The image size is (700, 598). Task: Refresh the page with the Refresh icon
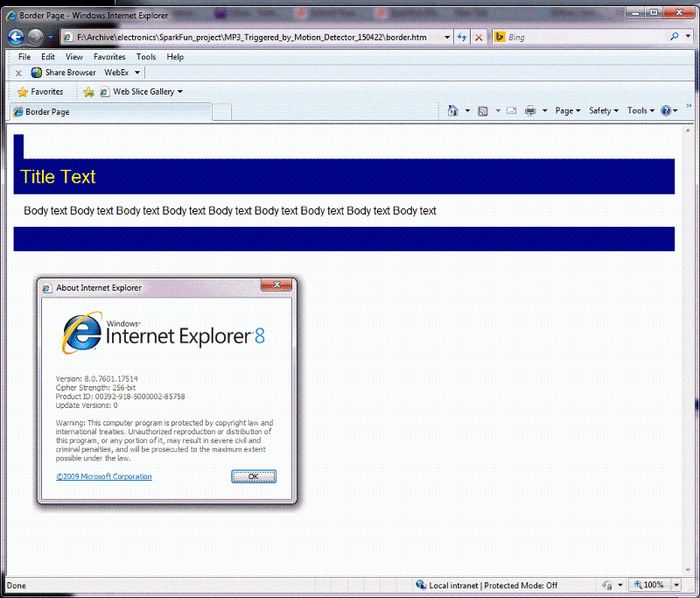[462, 37]
